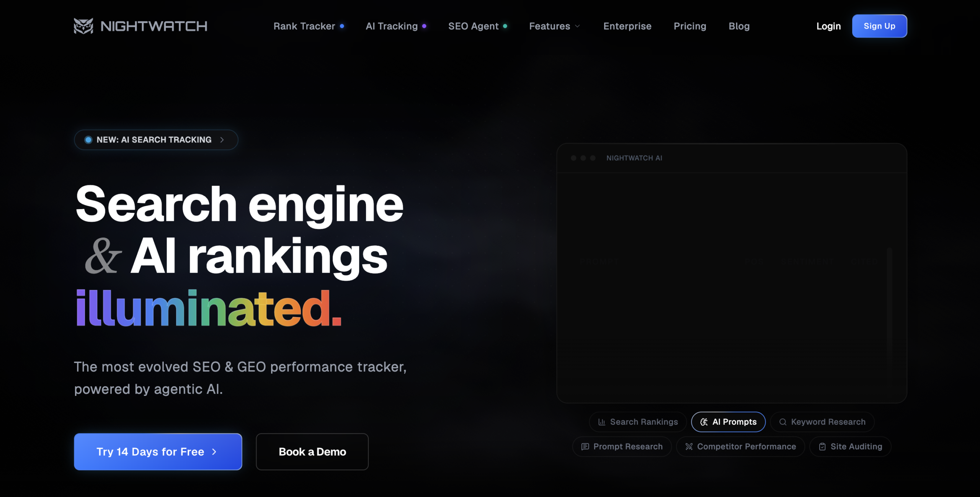
Task: Click the AI Prompts brain icon
Action: pos(704,422)
